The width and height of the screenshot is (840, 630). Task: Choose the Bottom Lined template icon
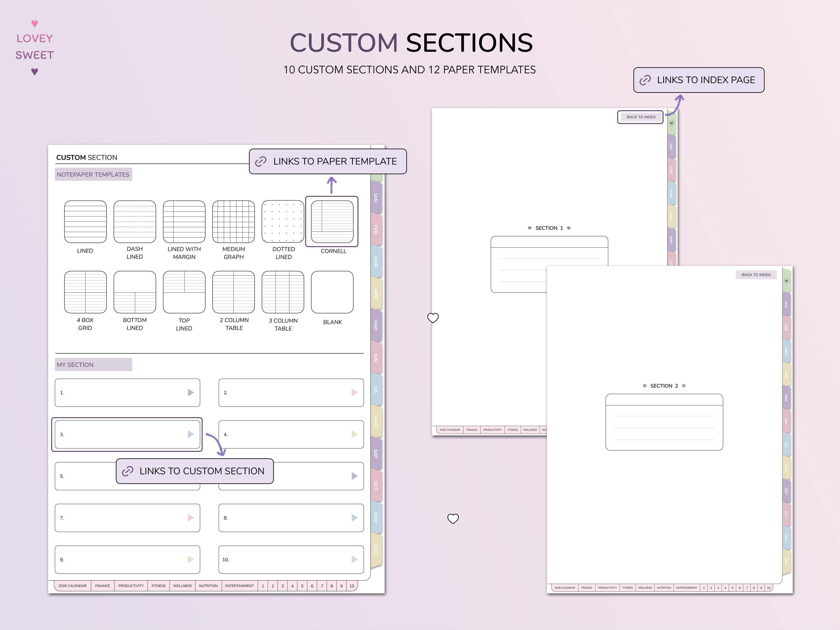coord(135,292)
